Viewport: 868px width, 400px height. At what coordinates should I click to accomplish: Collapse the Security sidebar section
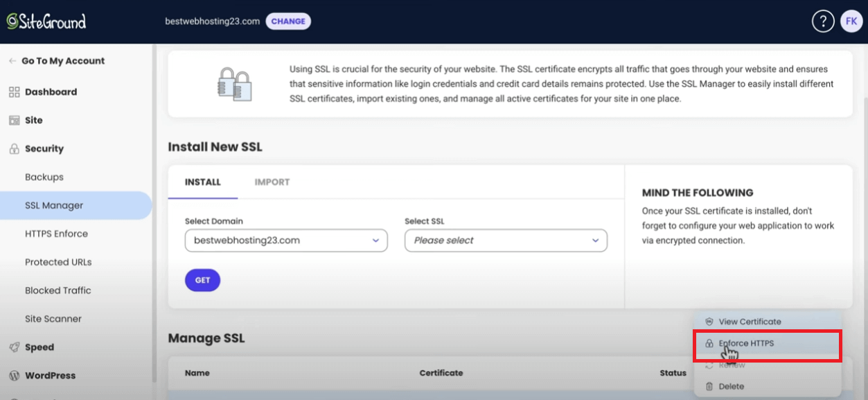point(44,148)
